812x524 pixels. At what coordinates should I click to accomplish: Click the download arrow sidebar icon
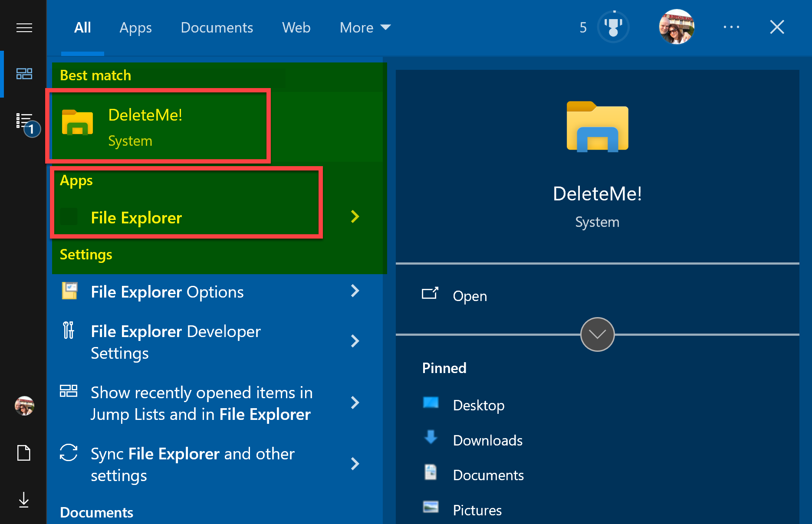[24, 500]
